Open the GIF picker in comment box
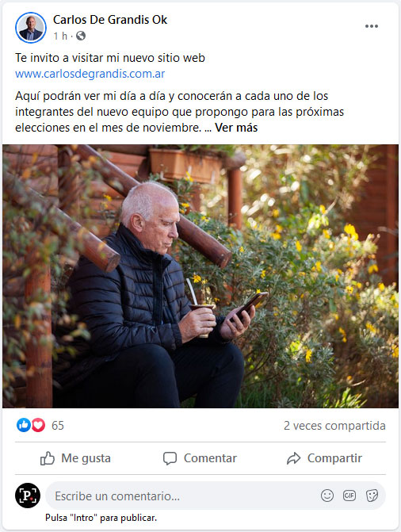This screenshot has height=532, width=401. coord(349,496)
